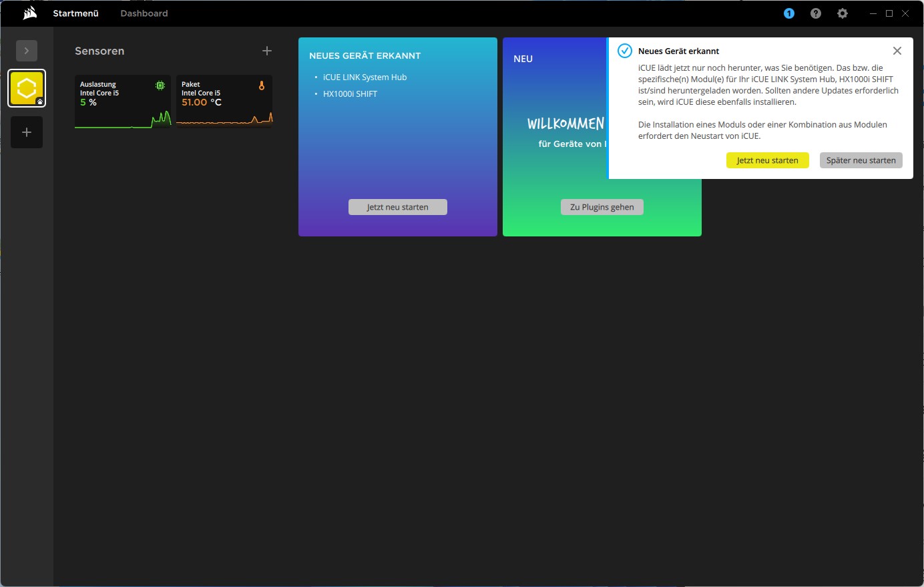The height and width of the screenshot is (587, 924).
Task: Select the yellow device profile icon
Action: click(x=27, y=88)
